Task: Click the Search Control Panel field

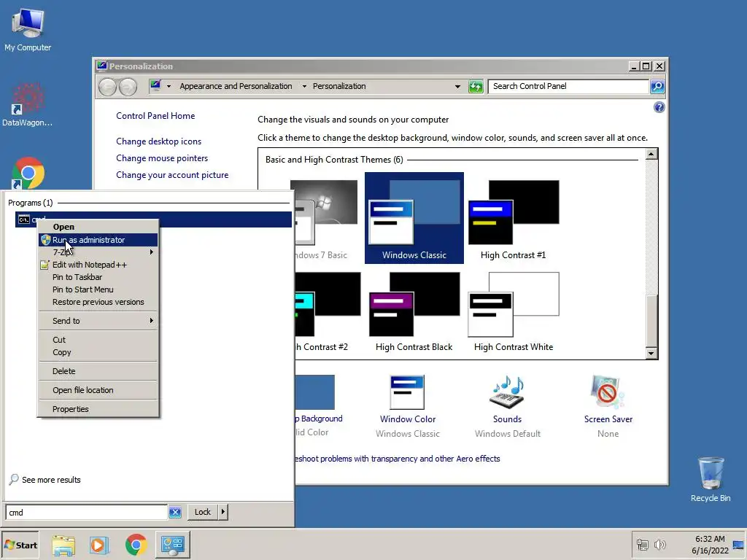Action: (x=569, y=86)
